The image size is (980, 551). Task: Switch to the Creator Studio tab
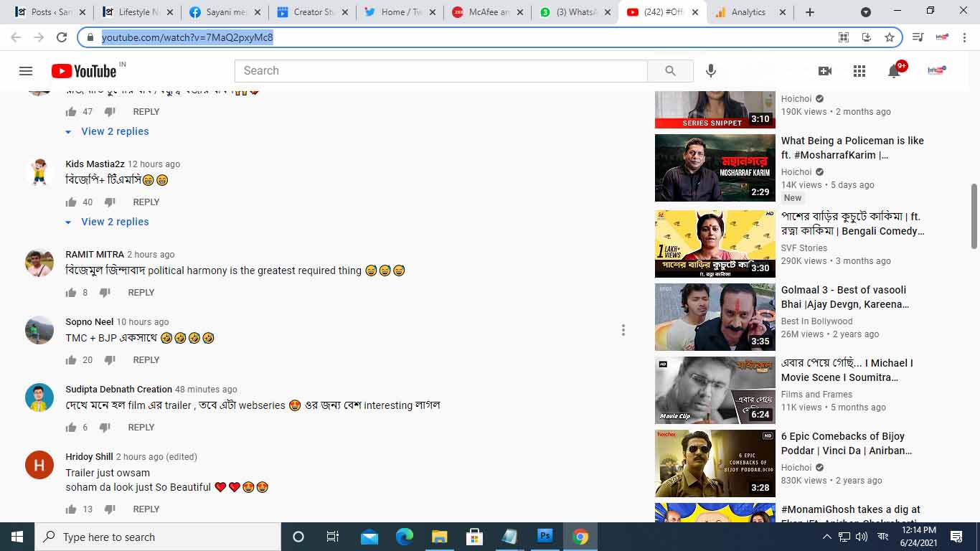312,12
